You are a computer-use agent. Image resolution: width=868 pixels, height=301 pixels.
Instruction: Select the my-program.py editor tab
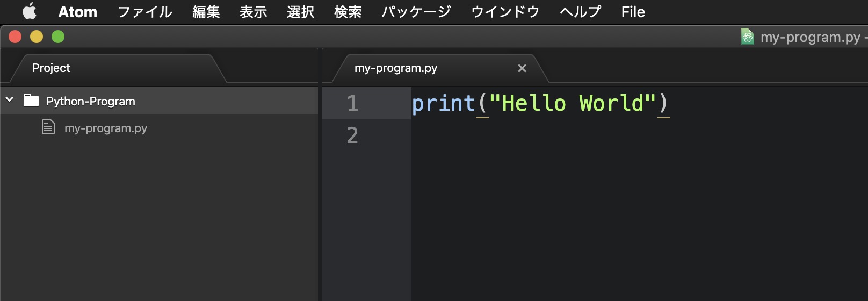(x=396, y=68)
